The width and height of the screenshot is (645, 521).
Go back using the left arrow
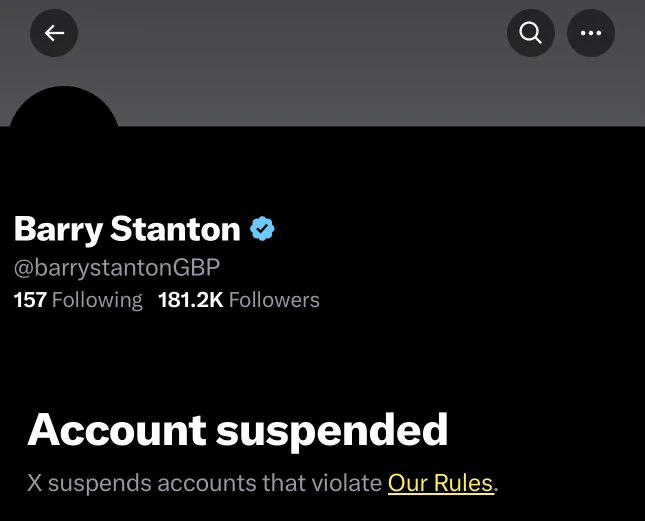point(54,33)
